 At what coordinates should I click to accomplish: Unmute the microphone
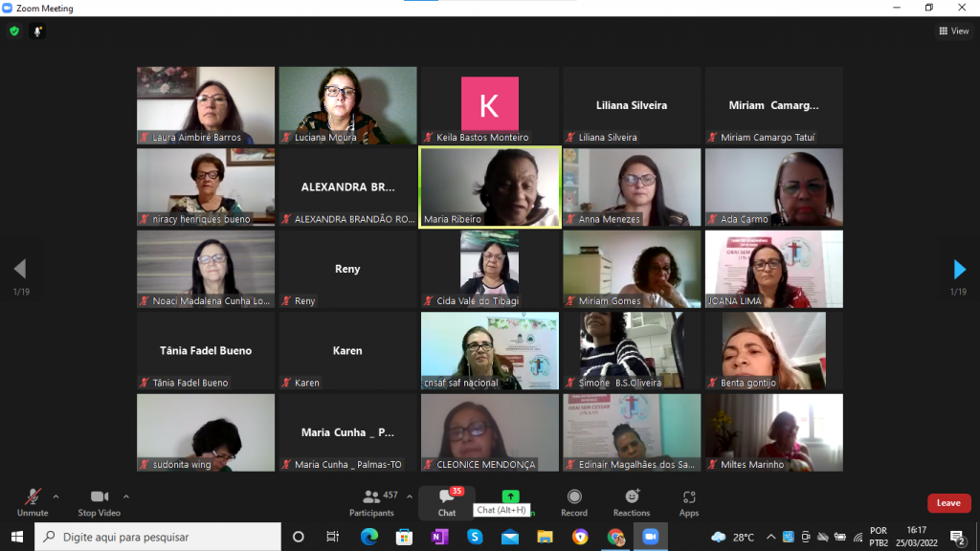pyautogui.click(x=33, y=502)
